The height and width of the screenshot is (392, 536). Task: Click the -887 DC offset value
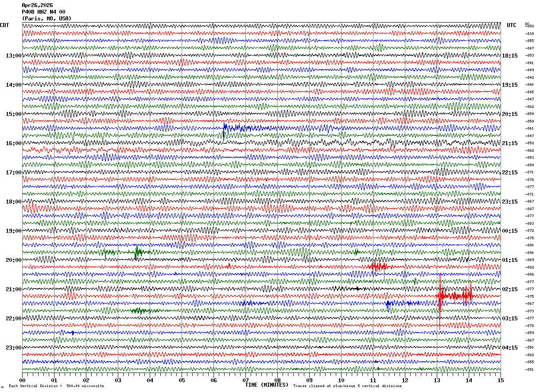tap(529, 209)
